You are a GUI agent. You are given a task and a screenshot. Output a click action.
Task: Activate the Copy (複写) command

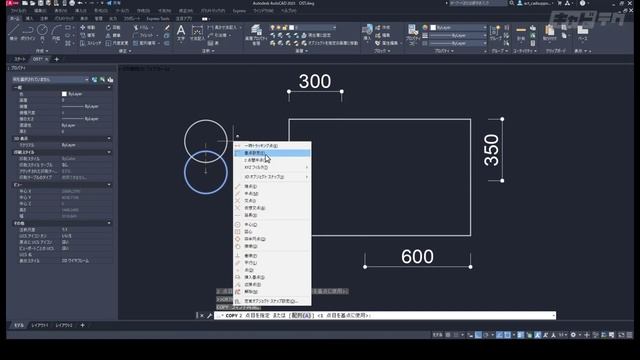[x=87, y=35]
